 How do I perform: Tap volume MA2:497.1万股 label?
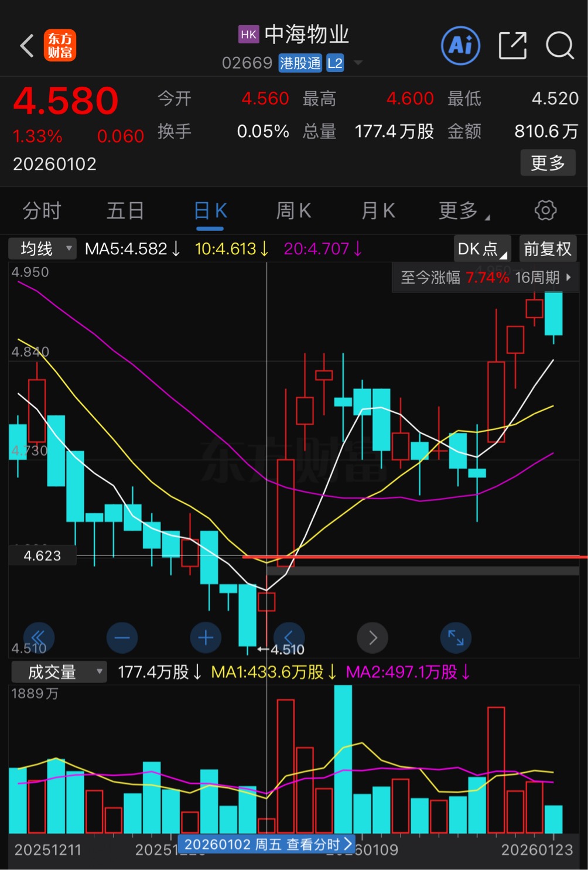click(408, 672)
